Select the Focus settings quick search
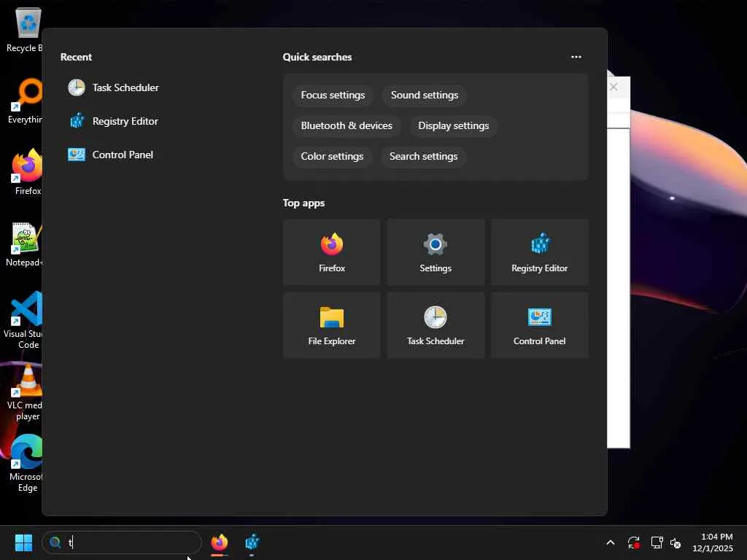The width and height of the screenshot is (747, 560). click(333, 96)
